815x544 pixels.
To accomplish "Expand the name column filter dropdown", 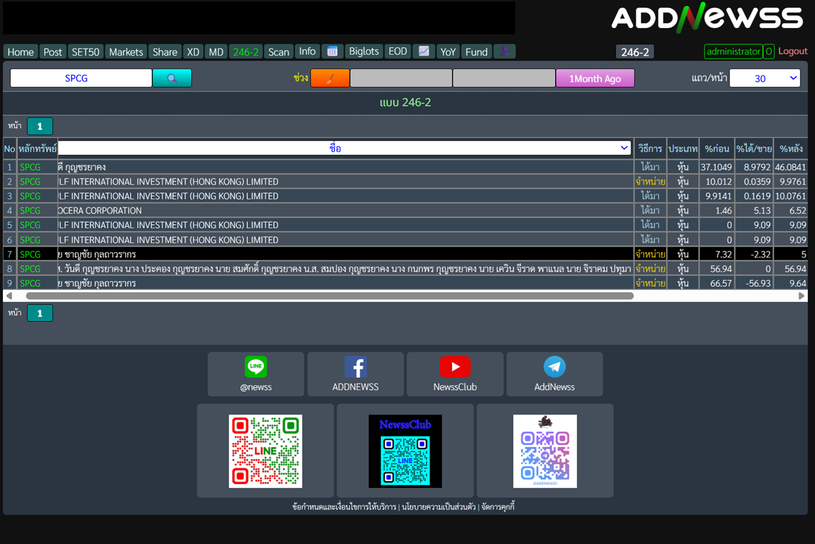I will tap(345, 148).
